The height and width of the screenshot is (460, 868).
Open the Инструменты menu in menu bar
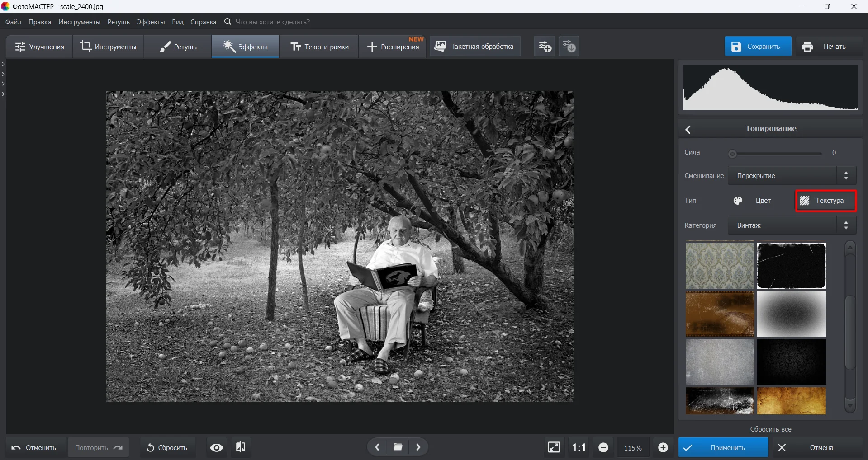(x=79, y=22)
